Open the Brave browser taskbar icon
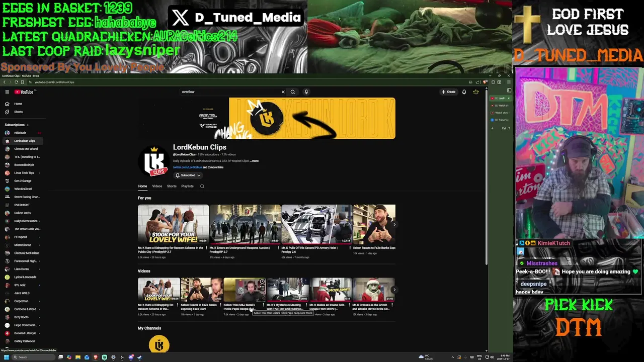 coord(96,357)
